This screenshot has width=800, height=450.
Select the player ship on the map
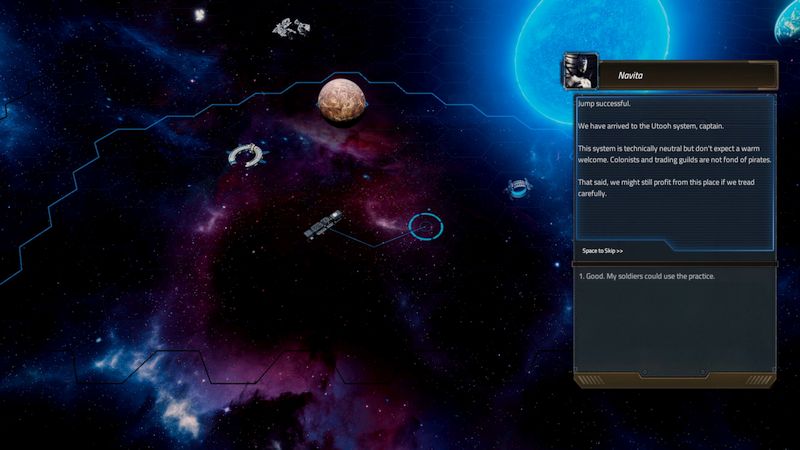(x=322, y=224)
